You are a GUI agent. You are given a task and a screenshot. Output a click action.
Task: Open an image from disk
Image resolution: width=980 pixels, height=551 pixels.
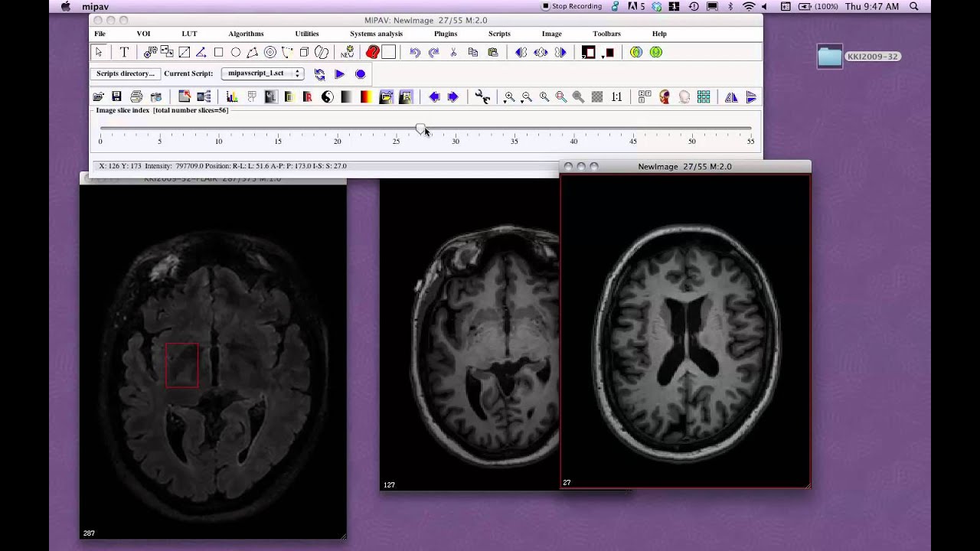[98, 96]
